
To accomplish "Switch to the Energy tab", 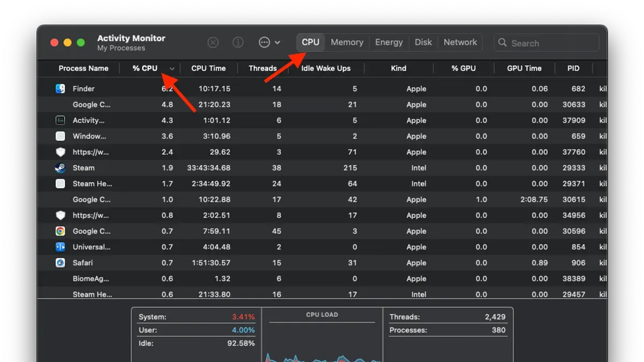I will pos(389,42).
